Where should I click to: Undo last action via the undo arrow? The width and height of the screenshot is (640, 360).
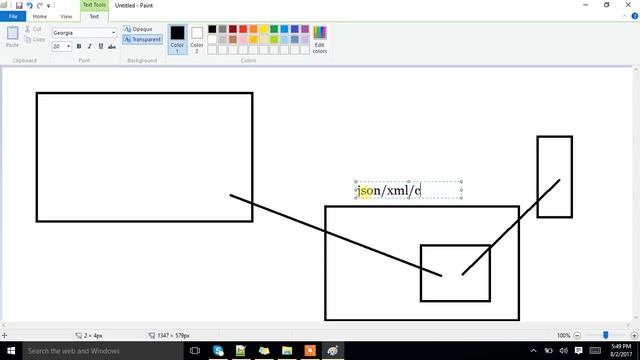tap(29, 5)
